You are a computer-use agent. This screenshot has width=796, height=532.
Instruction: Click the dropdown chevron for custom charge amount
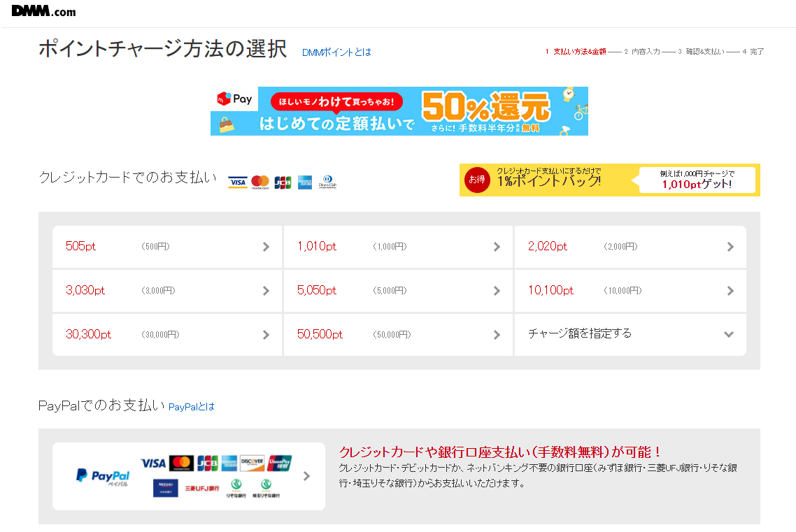tap(729, 335)
